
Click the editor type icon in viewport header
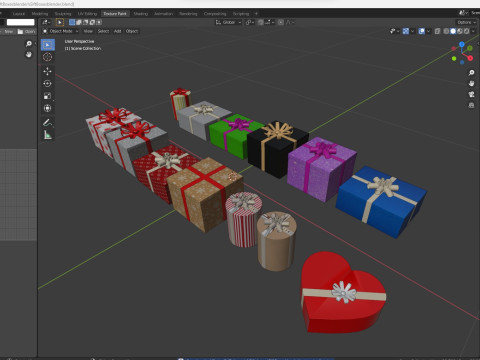pyautogui.click(x=46, y=22)
